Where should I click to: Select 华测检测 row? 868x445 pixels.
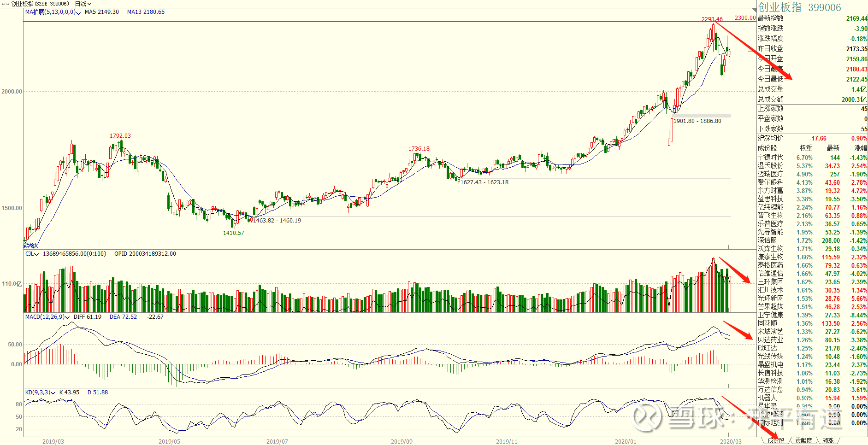(812, 381)
